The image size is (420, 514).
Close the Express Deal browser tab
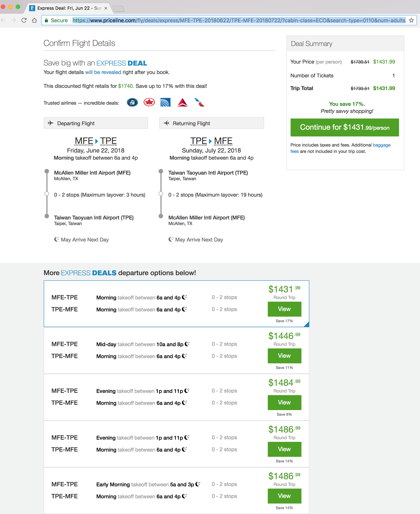(x=106, y=8)
